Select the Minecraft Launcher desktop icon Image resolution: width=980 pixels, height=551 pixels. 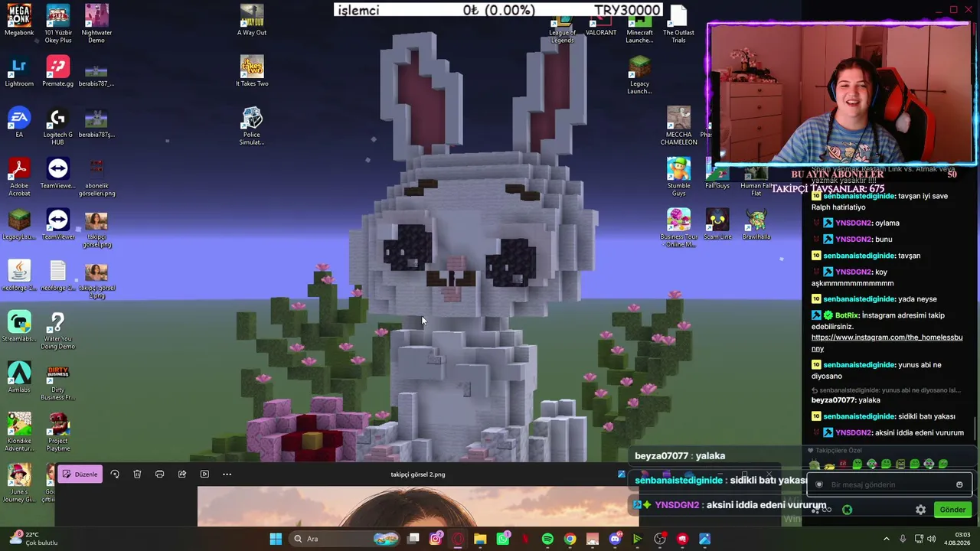tap(639, 24)
